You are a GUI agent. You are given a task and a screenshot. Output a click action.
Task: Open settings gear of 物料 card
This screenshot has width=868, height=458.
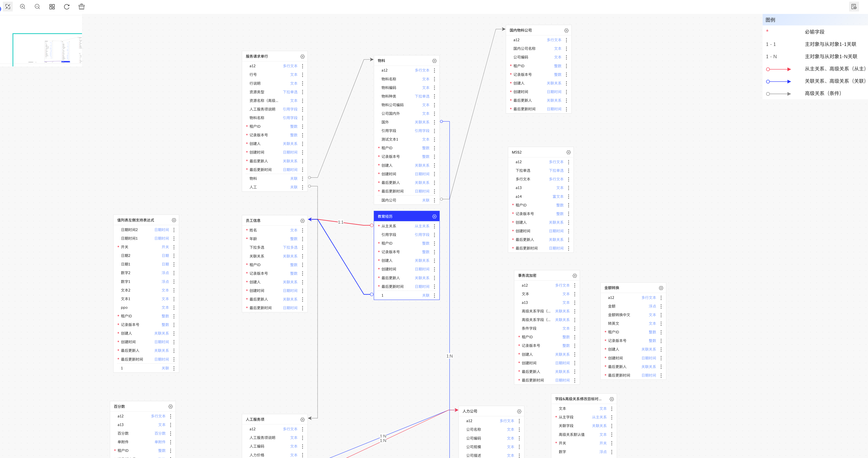(x=434, y=61)
